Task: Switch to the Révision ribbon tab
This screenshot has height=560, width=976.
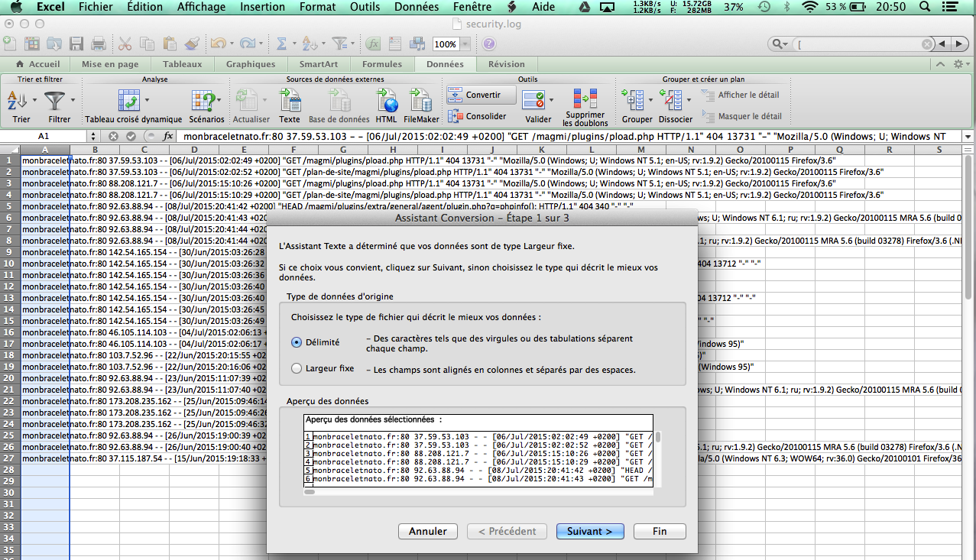Action: 507,64
